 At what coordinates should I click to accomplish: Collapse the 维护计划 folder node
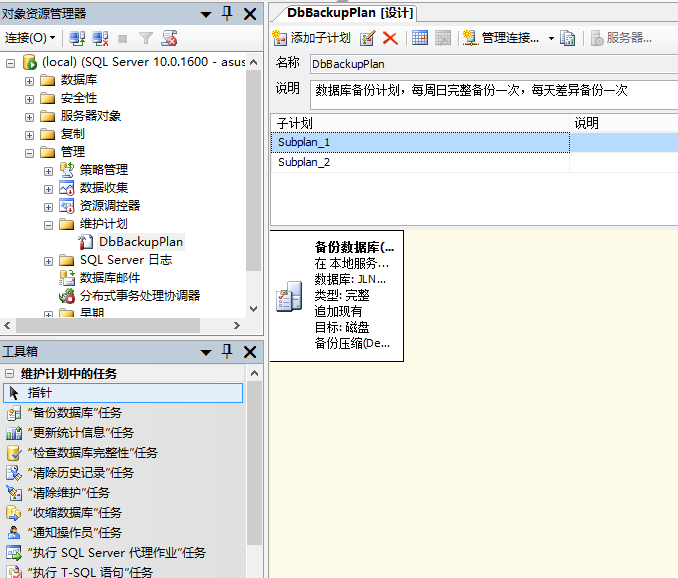click(x=49, y=224)
